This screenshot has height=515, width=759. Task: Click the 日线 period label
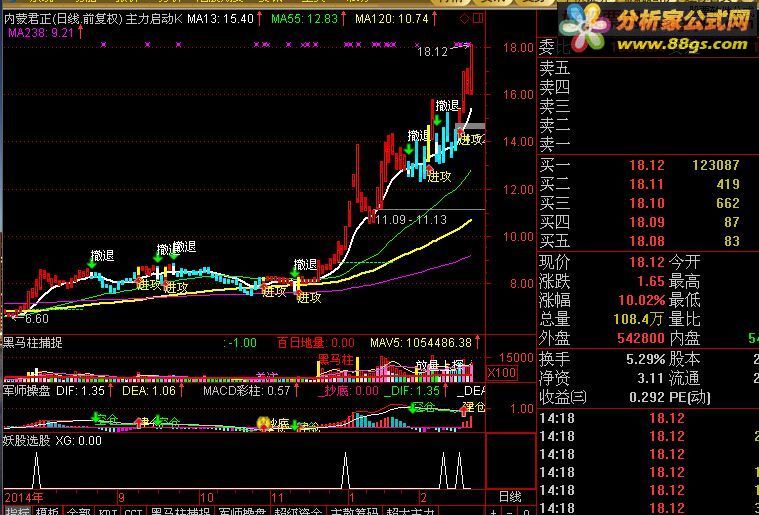(510, 497)
